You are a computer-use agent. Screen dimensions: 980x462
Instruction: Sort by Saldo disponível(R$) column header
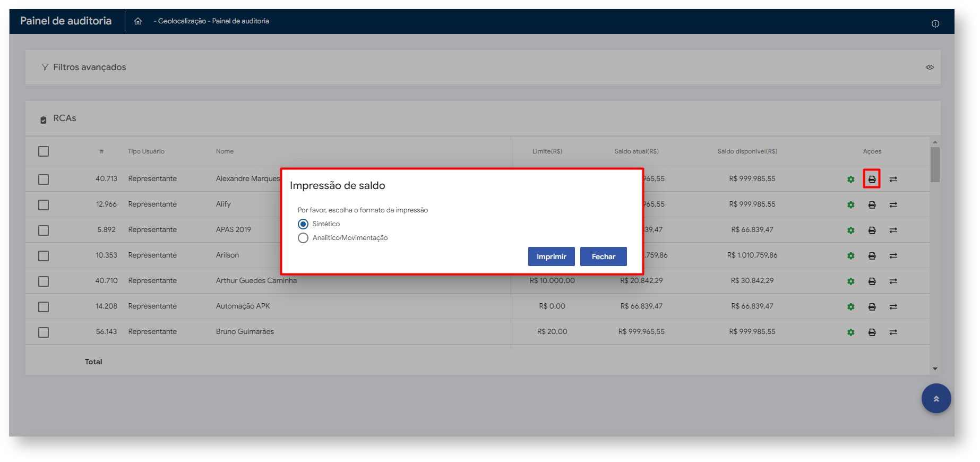click(x=747, y=151)
